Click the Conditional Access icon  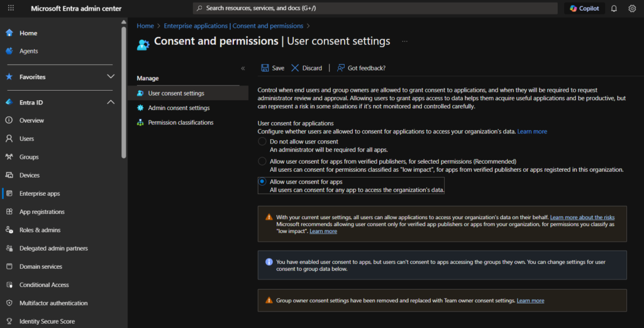coord(9,285)
